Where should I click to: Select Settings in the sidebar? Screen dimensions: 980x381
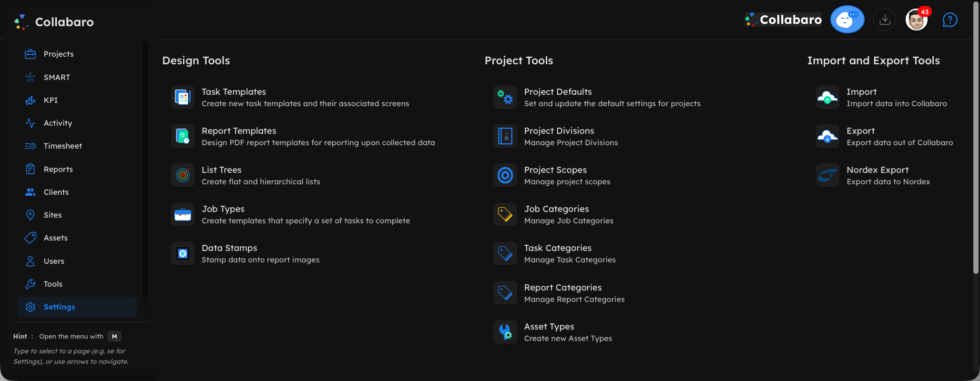pyautogui.click(x=77, y=307)
